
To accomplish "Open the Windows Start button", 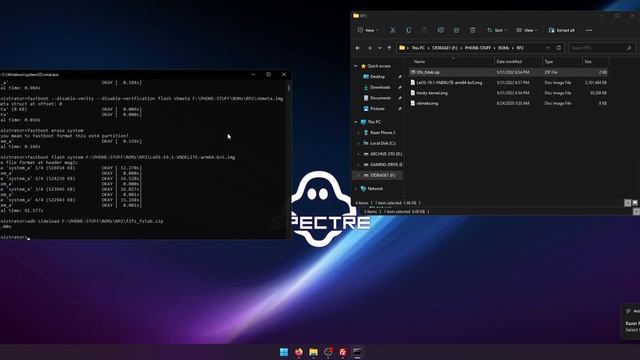I will [x=284, y=352].
